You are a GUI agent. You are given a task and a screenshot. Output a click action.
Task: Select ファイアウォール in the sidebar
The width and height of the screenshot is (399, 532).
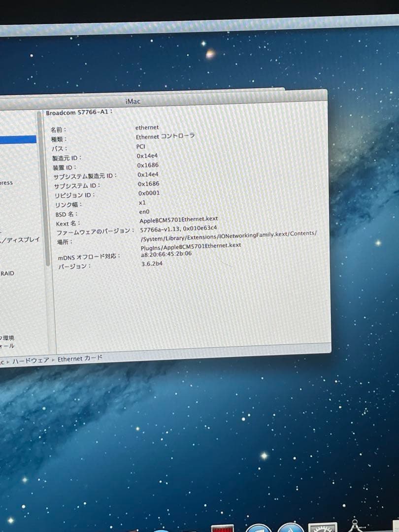tap(6, 345)
